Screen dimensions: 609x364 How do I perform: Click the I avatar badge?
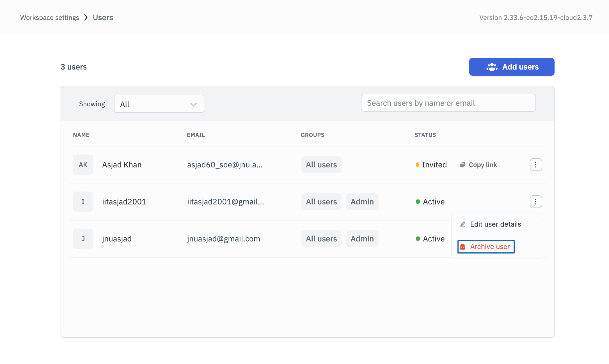tap(83, 202)
